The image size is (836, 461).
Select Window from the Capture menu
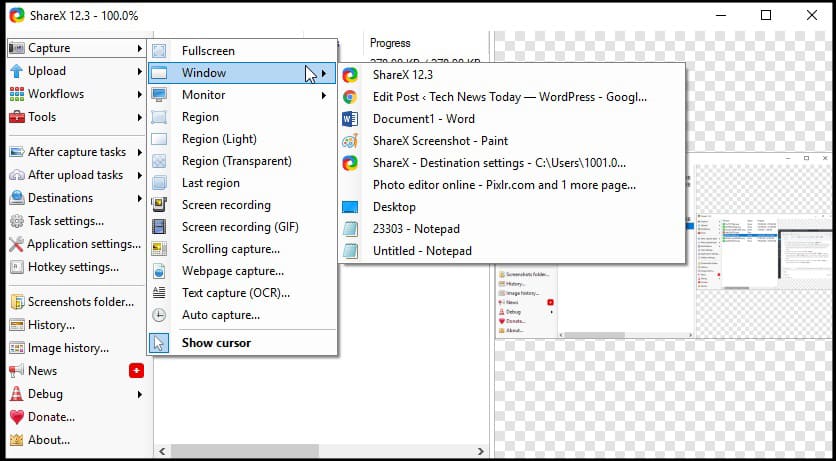point(242,73)
